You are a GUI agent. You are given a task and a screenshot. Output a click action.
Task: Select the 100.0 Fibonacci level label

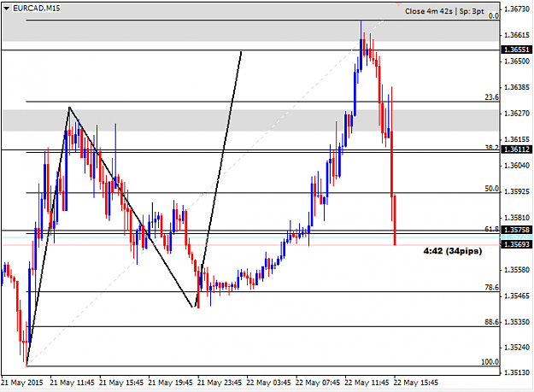click(x=490, y=362)
